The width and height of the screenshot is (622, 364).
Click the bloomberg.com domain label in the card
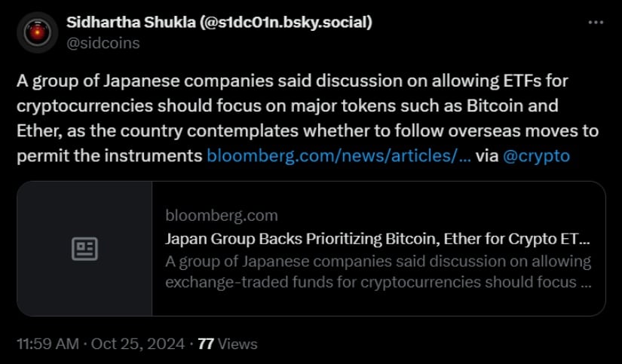pos(210,215)
